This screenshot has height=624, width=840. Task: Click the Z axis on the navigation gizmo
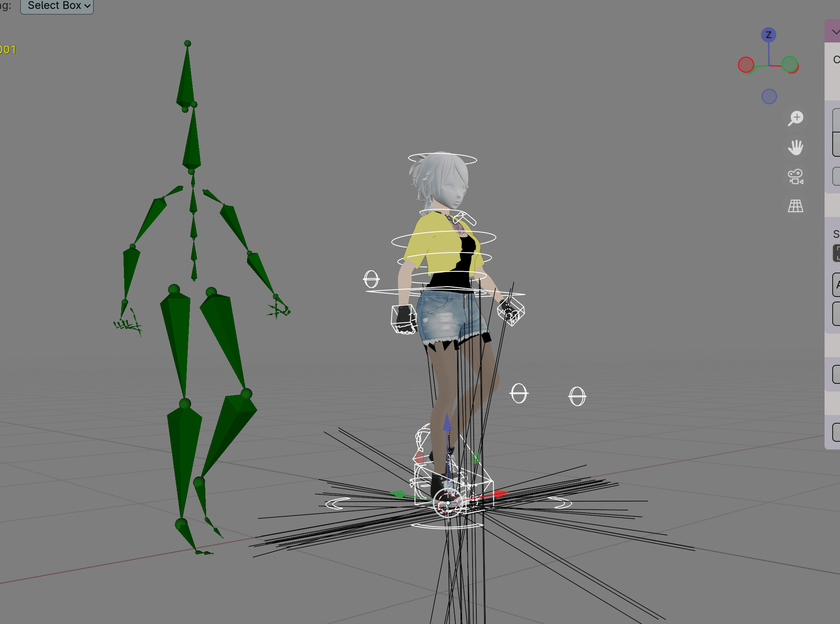pyautogui.click(x=768, y=35)
